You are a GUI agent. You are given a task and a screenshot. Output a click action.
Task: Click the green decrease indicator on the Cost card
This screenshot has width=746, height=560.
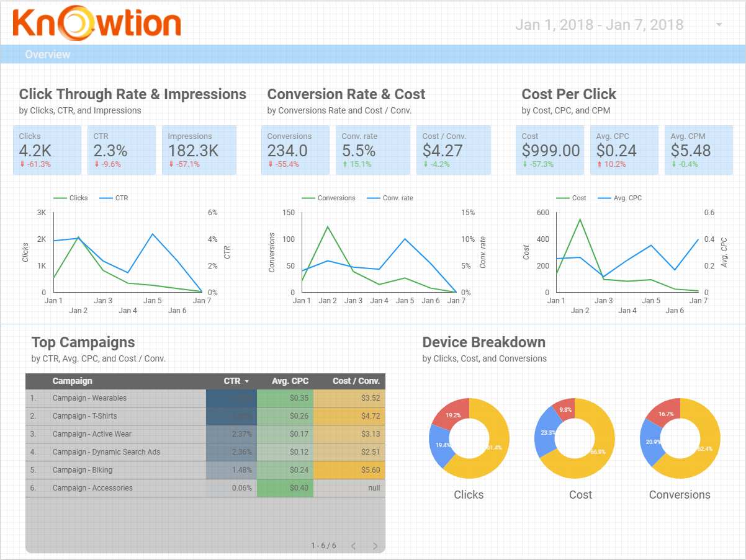(523, 164)
